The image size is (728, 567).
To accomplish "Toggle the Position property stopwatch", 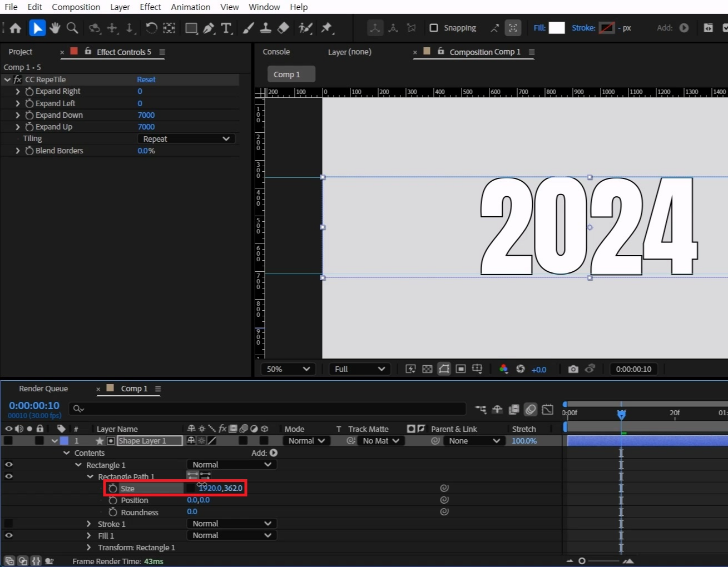I will pos(113,500).
